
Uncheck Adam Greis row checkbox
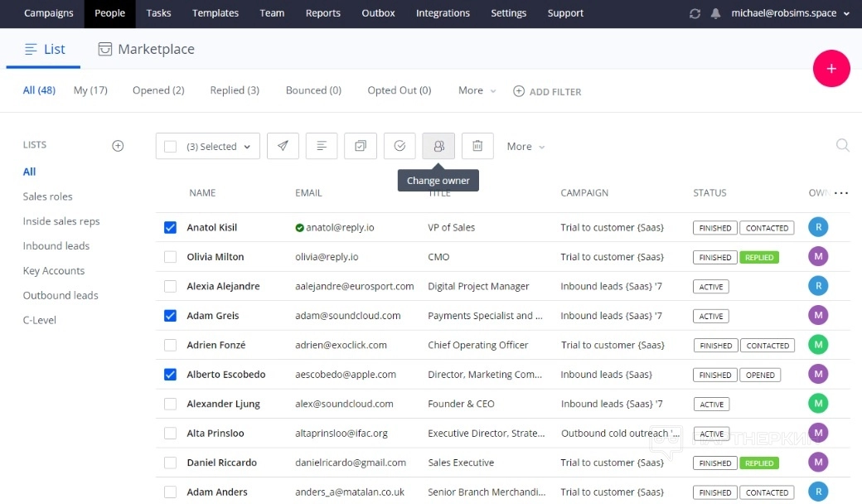pyautogui.click(x=171, y=316)
